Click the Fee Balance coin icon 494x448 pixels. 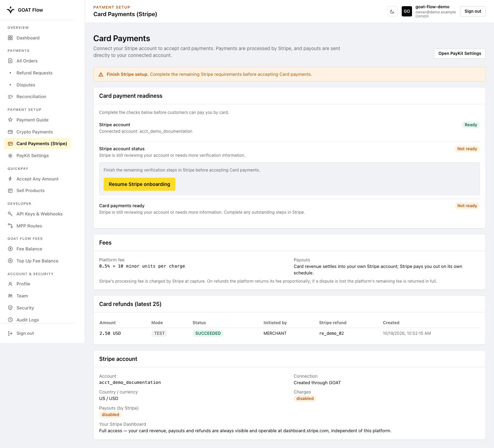[10, 249]
